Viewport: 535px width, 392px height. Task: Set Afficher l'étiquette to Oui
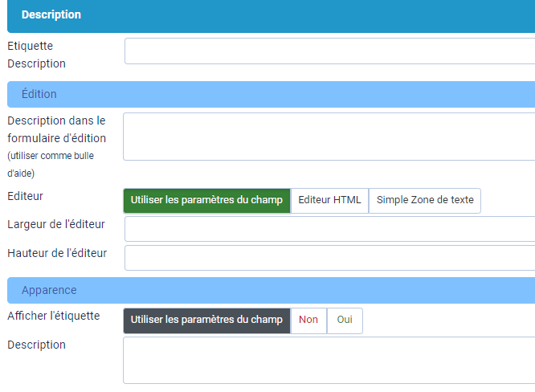pyautogui.click(x=345, y=321)
